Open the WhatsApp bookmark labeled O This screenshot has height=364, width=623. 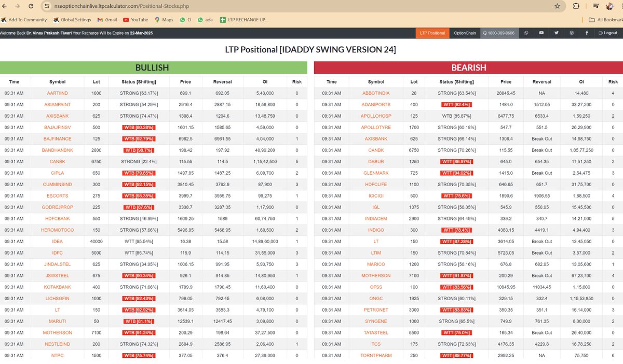tap(185, 20)
